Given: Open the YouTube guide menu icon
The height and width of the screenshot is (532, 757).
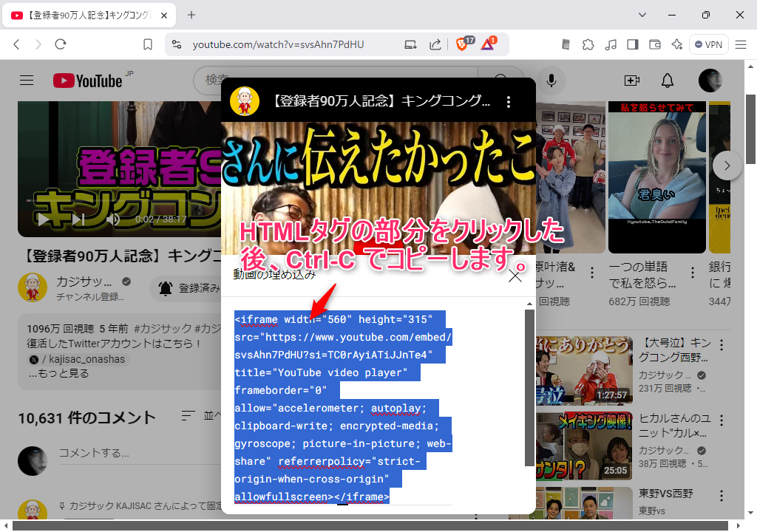Looking at the screenshot, I should click(x=27, y=80).
